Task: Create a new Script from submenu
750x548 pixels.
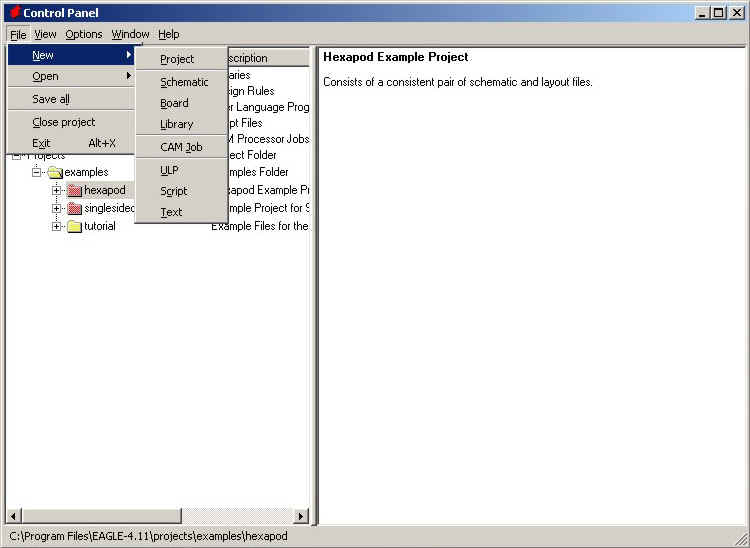Action: pyautogui.click(x=181, y=191)
